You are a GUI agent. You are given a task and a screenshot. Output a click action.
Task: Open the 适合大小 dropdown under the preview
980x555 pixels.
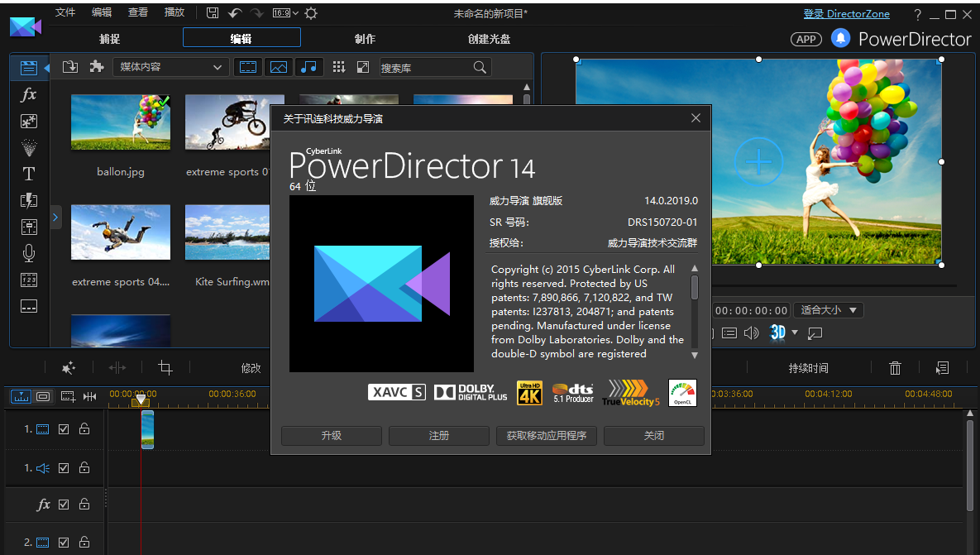(828, 310)
